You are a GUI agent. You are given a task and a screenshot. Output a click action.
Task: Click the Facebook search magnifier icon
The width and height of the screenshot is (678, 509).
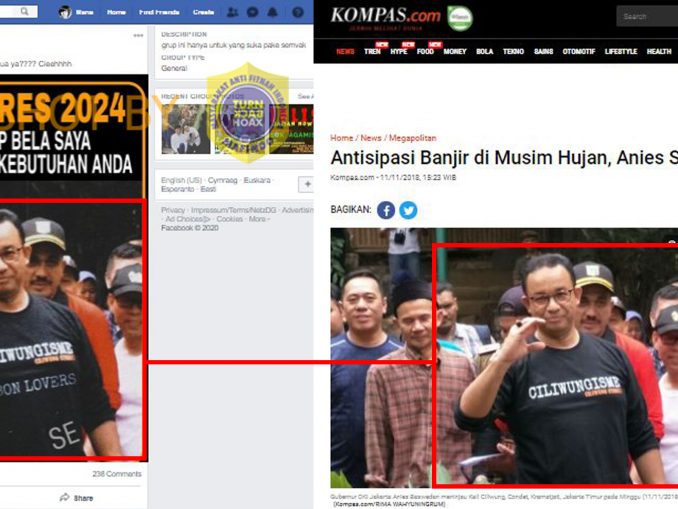[x=25, y=12]
